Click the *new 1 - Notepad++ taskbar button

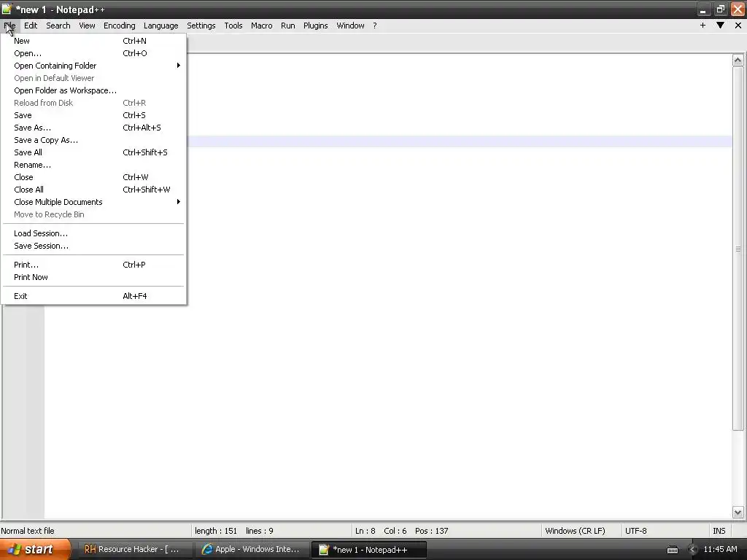pos(369,550)
